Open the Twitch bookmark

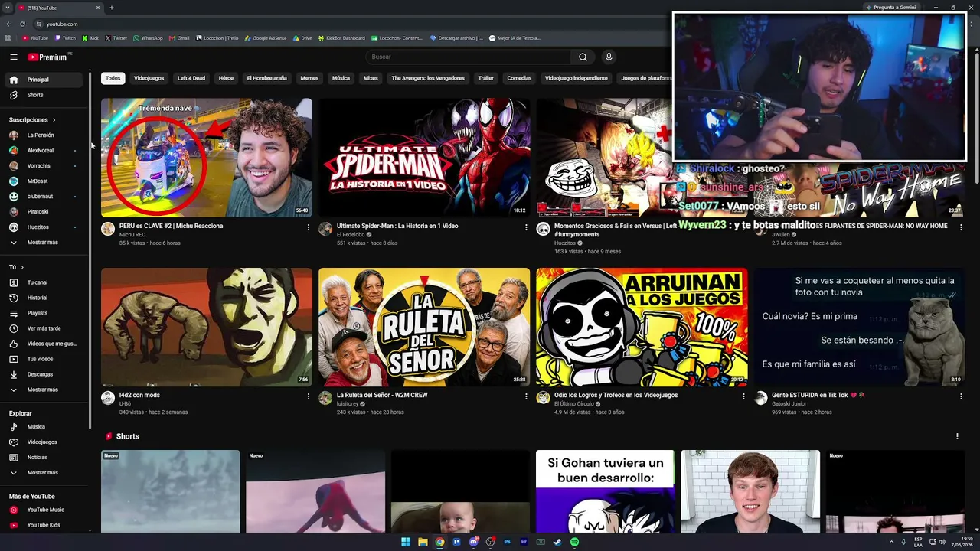click(65, 38)
